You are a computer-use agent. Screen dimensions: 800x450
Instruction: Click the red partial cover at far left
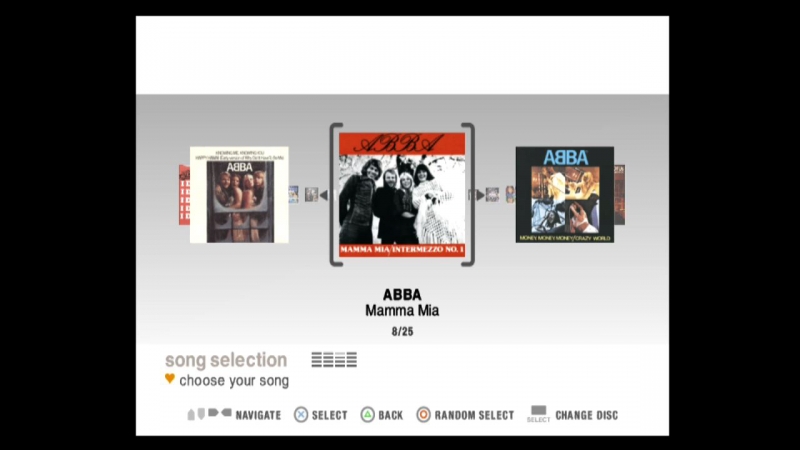click(184, 195)
